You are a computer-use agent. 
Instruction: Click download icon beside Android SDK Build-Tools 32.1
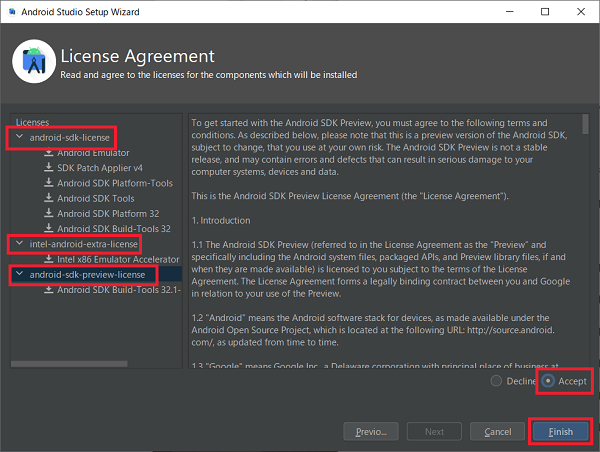click(49, 290)
